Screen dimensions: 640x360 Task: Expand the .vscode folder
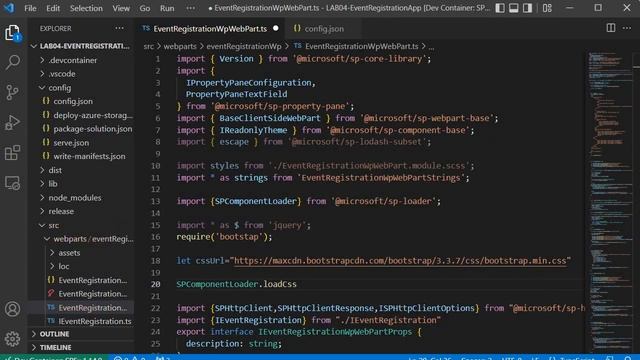82,74
